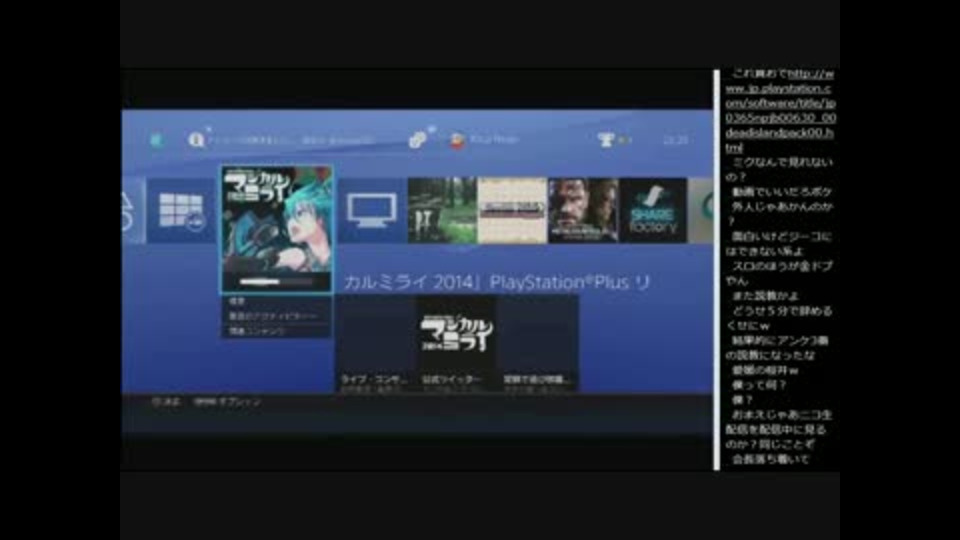Viewport: 960px width, 540px height.
Task: Open the user profile avatar
Action: 457,140
